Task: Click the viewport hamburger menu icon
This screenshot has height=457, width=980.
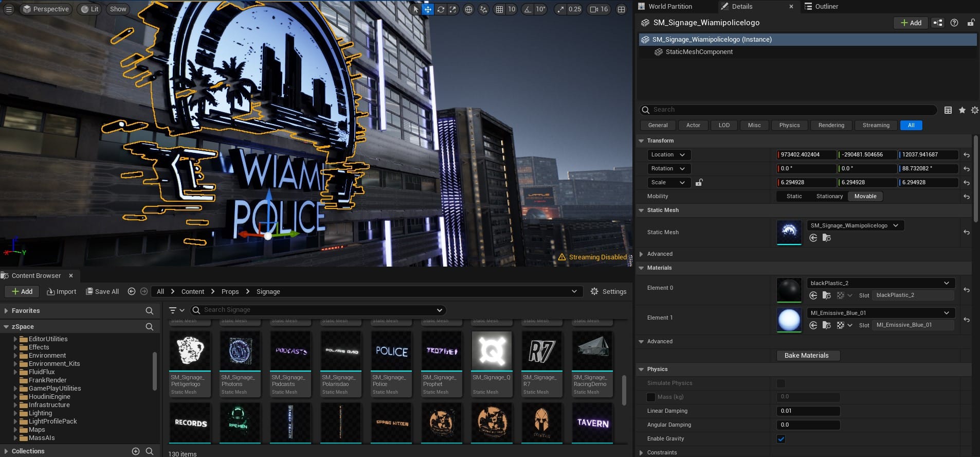Action: pyautogui.click(x=9, y=9)
